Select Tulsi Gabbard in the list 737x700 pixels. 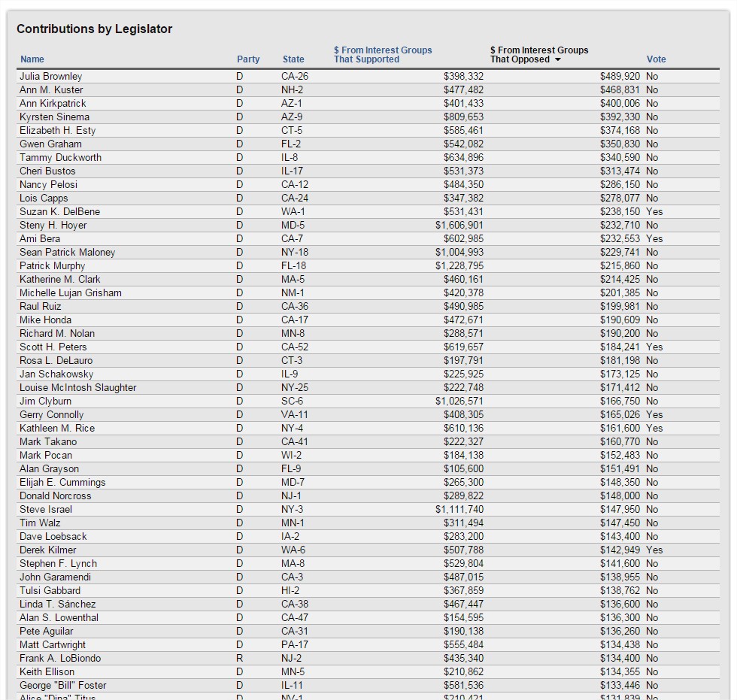(50, 591)
